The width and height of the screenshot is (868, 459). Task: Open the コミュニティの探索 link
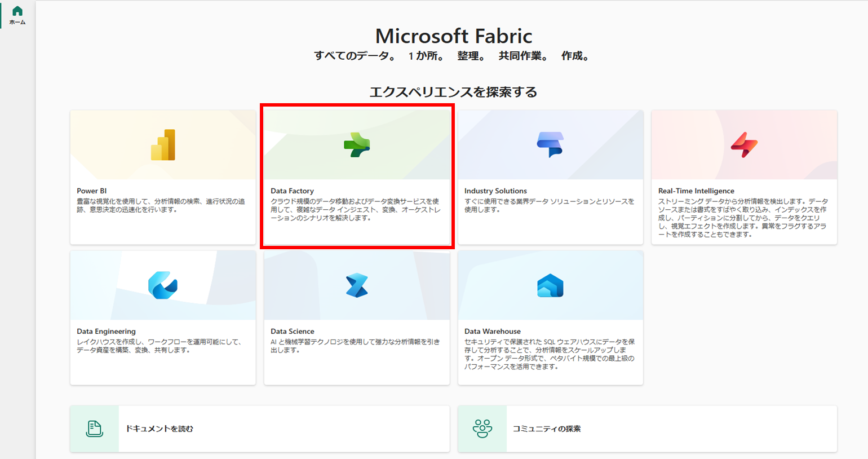pyautogui.click(x=547, y=429)
